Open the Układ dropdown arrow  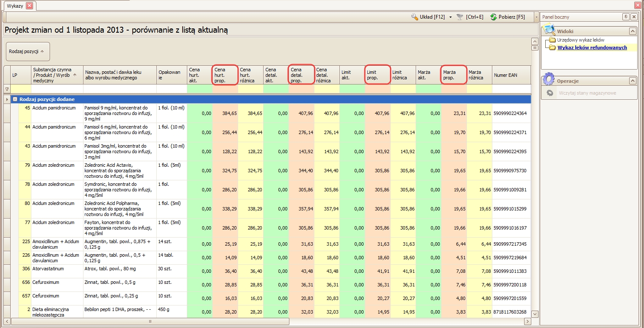pyautogui.click(x=450, y=17)
